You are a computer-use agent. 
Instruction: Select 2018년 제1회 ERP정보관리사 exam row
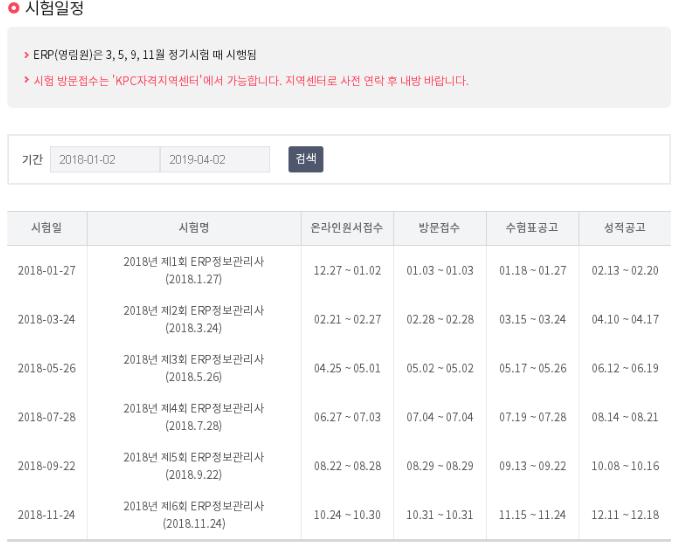click(194, 270)
